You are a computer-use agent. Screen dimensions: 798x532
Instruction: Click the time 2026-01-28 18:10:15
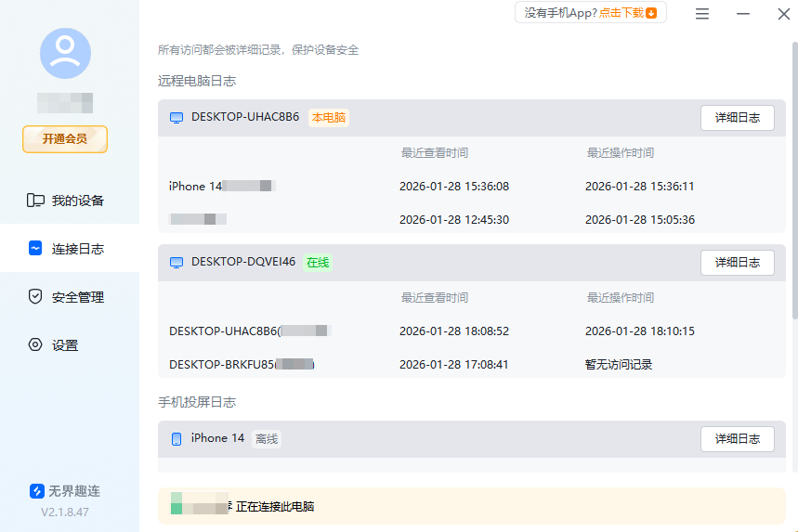[x=640, y=331]
